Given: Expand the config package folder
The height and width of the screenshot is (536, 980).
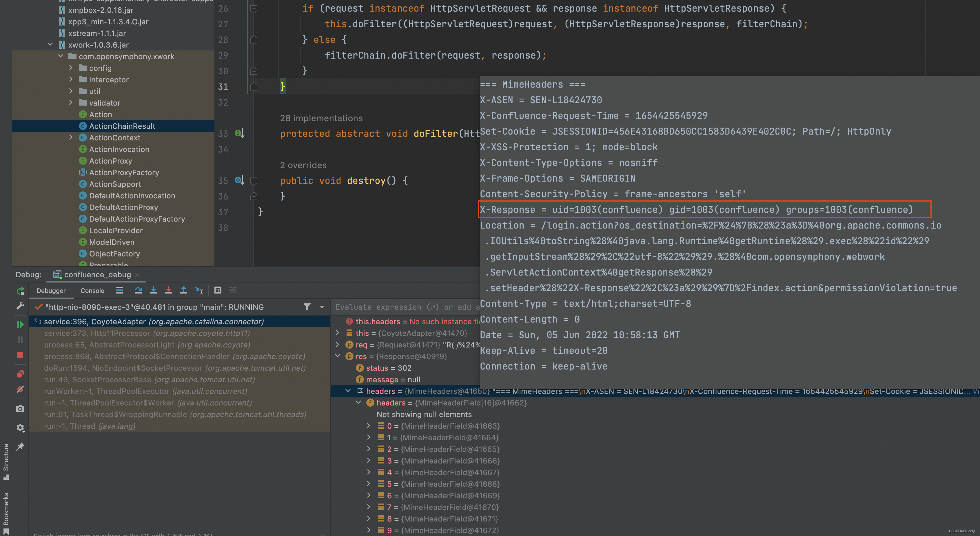Looking at the screenshot, I should (x=71, y=68).
